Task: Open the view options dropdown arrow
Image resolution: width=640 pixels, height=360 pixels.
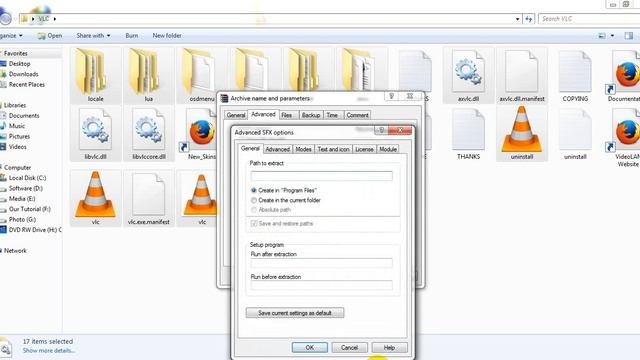Action: coord(612,36)
